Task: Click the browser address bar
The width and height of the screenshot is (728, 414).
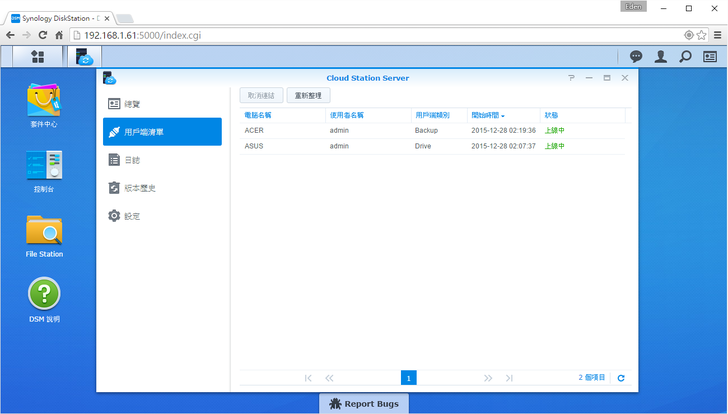Action: point(380,35)
